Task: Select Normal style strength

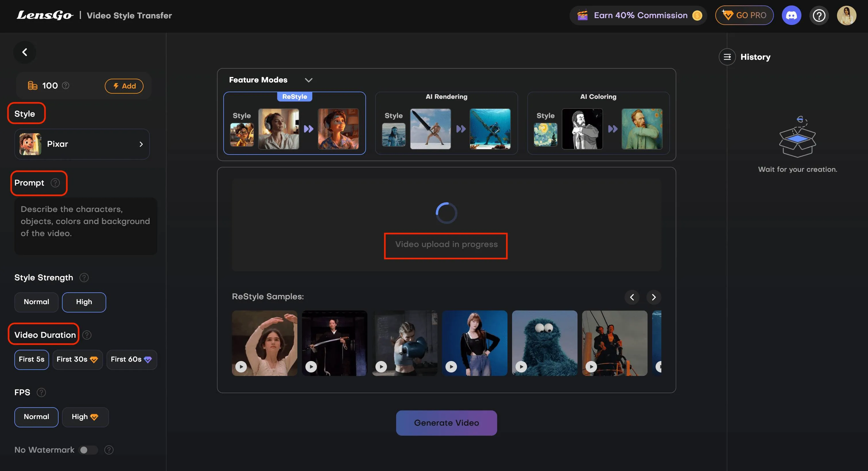Action: click(36, 302)
